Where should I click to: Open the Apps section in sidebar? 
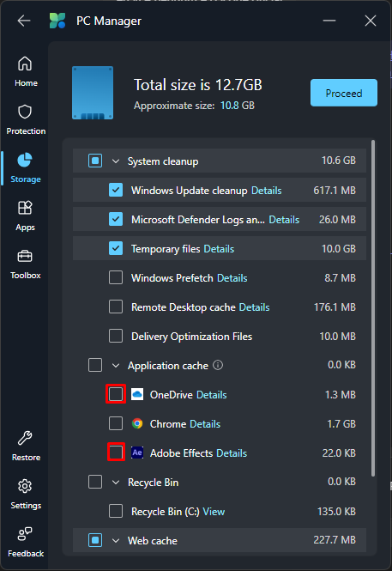[26, 216]
